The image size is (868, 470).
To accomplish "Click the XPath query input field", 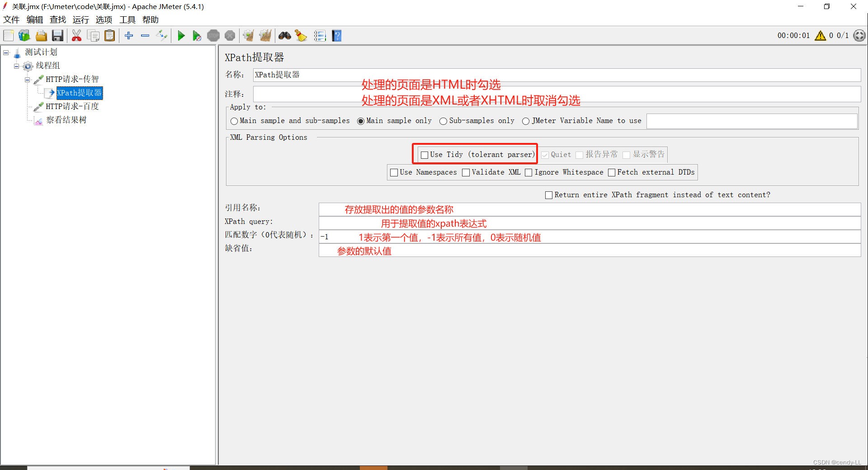I will [590, 223].
